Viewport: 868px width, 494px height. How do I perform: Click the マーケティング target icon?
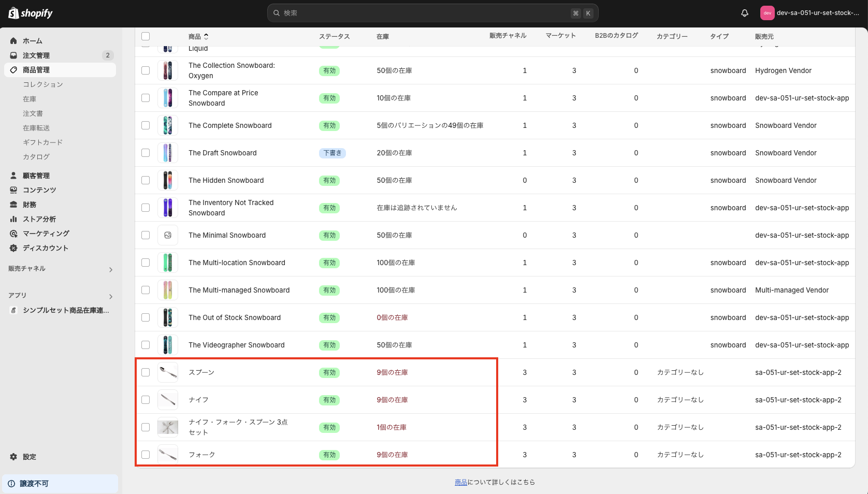tap(13, 234)
